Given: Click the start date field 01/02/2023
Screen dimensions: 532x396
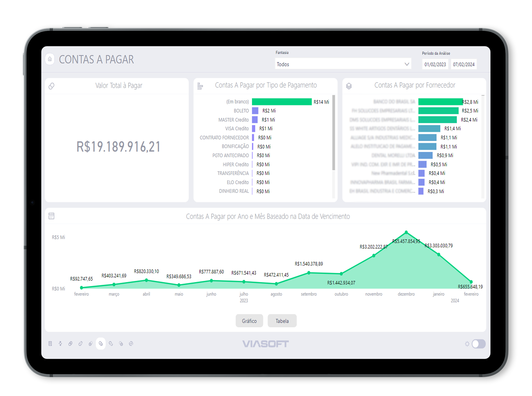Looking at the screenshot, I should (435, 65).
